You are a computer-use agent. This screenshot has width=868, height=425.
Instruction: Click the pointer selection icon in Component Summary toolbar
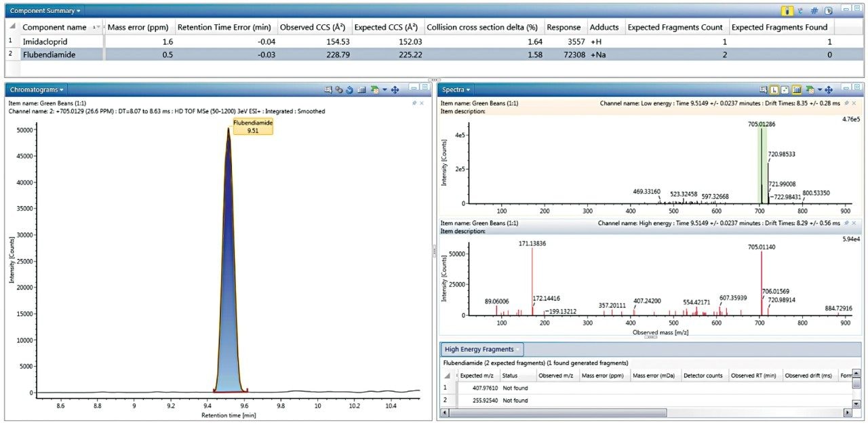point(829,11)
